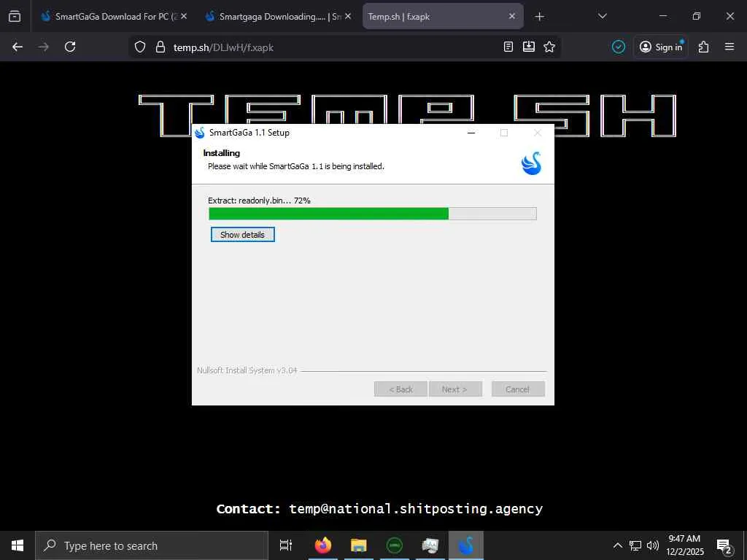Click the monitor utility taskbar icon
This screenshot has height=560, width=747.
pyautogui.click(x=430, y=545)
